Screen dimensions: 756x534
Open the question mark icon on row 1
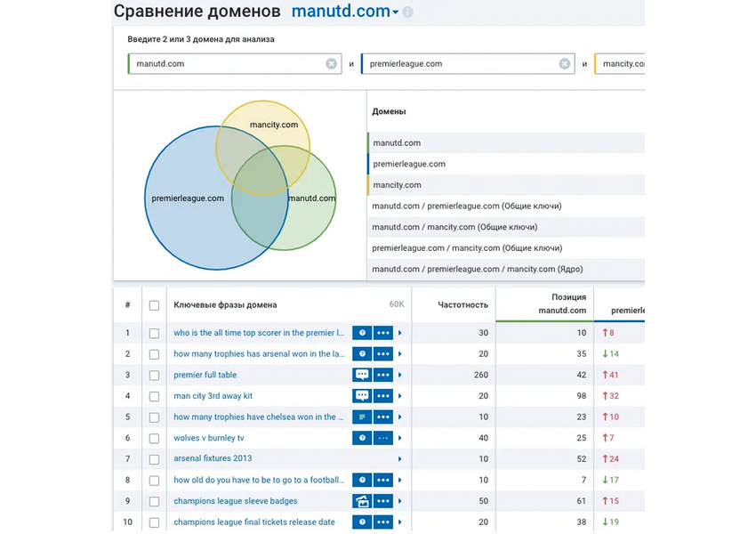(x=362, y=332)
